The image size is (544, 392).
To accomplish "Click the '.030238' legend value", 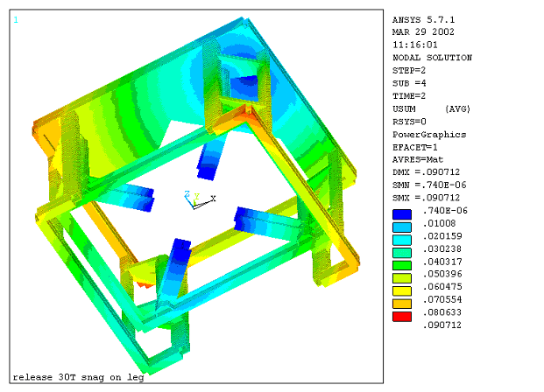I will click(x=442, y=248).
